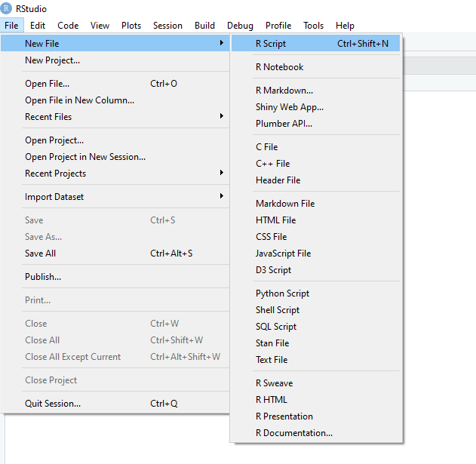Choose SQL Script file type

pyautogui.click(x=276, y=327)
